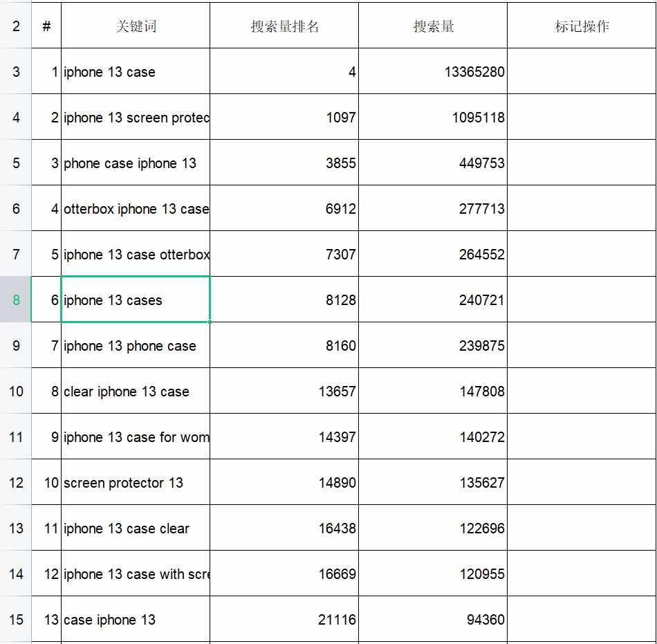
Task: Select the 标记操作 header cell
Action: tap(582, 26)
